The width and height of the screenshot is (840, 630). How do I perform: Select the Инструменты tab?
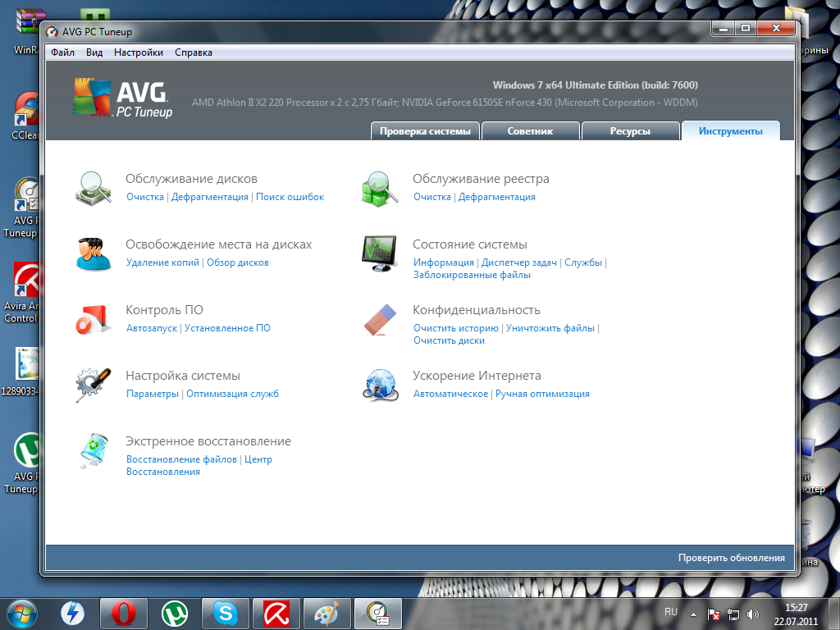pyautogui.click(x=731, y=130)
